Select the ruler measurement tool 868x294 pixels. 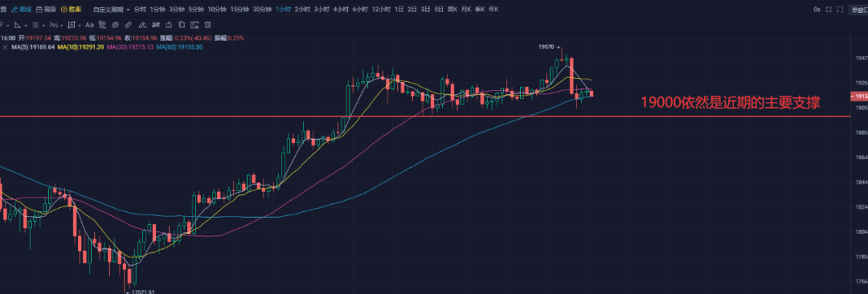point(128,25)
